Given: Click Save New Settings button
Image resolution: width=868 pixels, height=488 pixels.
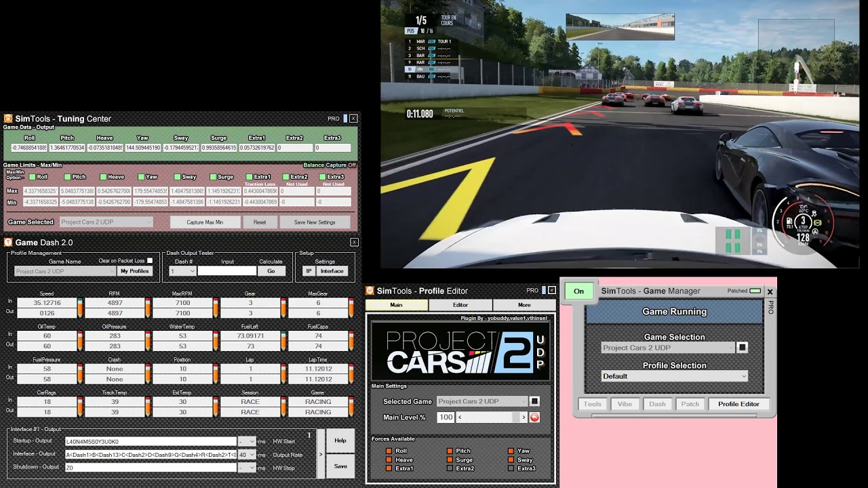Looking at the screenshot, I should pos(315,222).
